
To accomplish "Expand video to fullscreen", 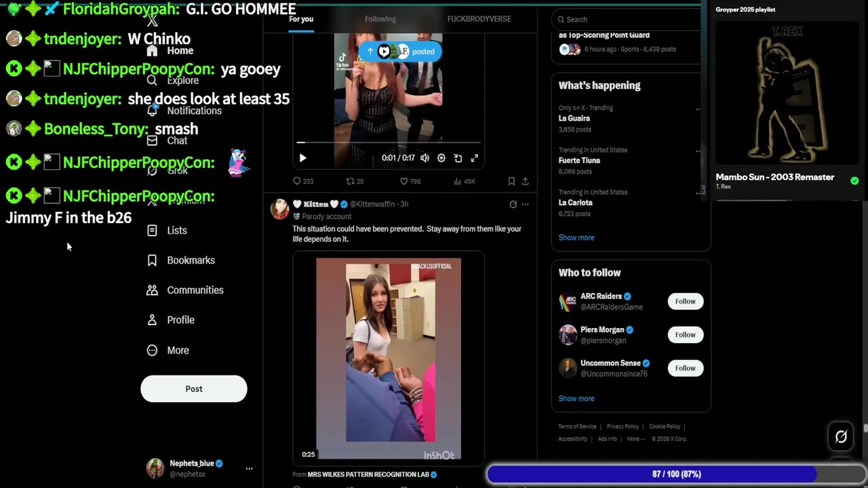I will 475,158.
